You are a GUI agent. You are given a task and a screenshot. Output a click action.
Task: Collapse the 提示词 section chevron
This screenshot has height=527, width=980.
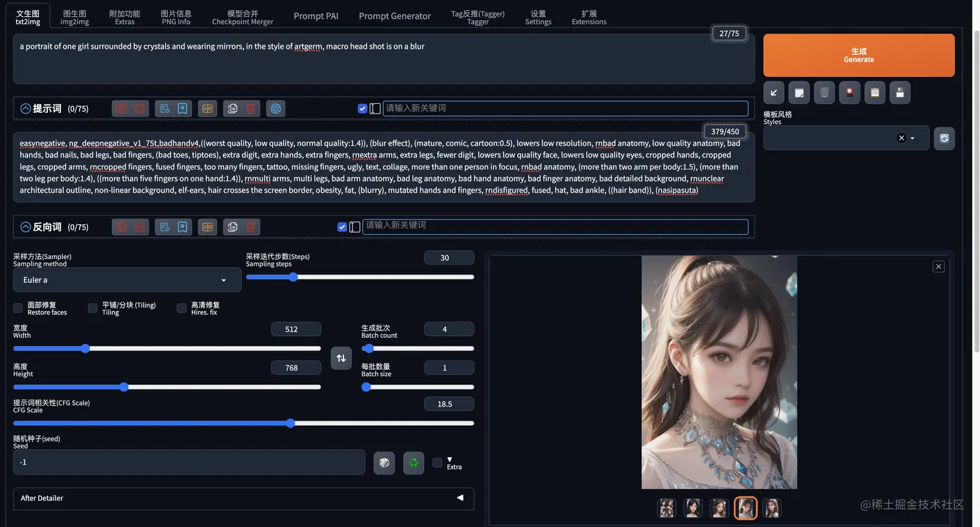[25, 109]
